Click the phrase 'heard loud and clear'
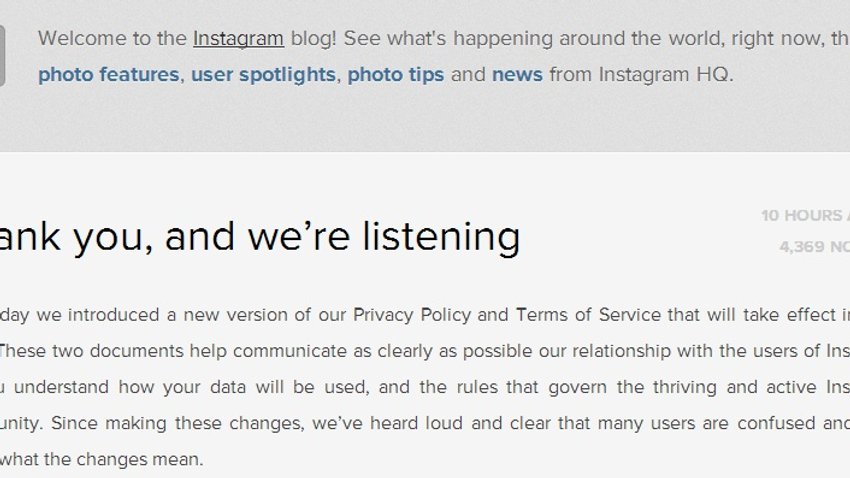The image size is (850, 478). pyautogui.click(x=462, y=423)
